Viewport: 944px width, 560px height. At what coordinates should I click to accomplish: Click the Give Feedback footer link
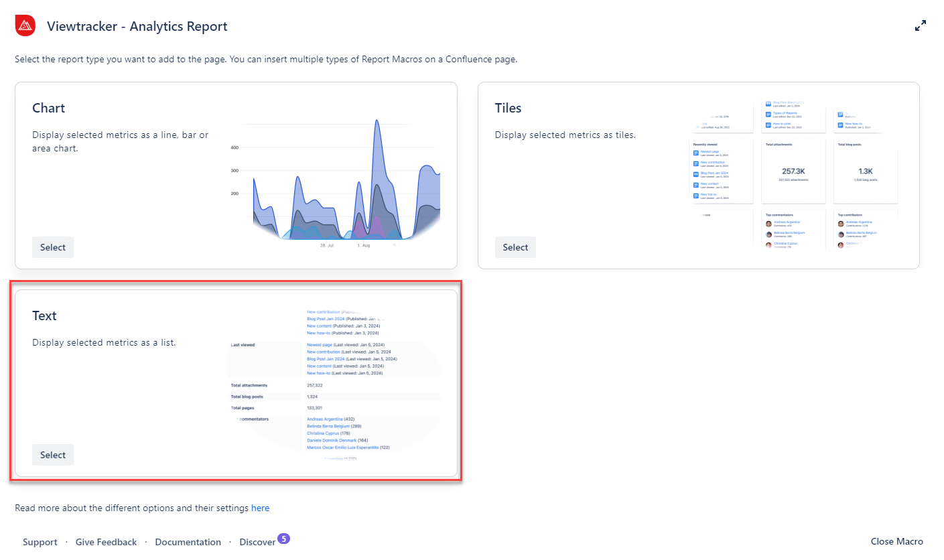point(106,542)
